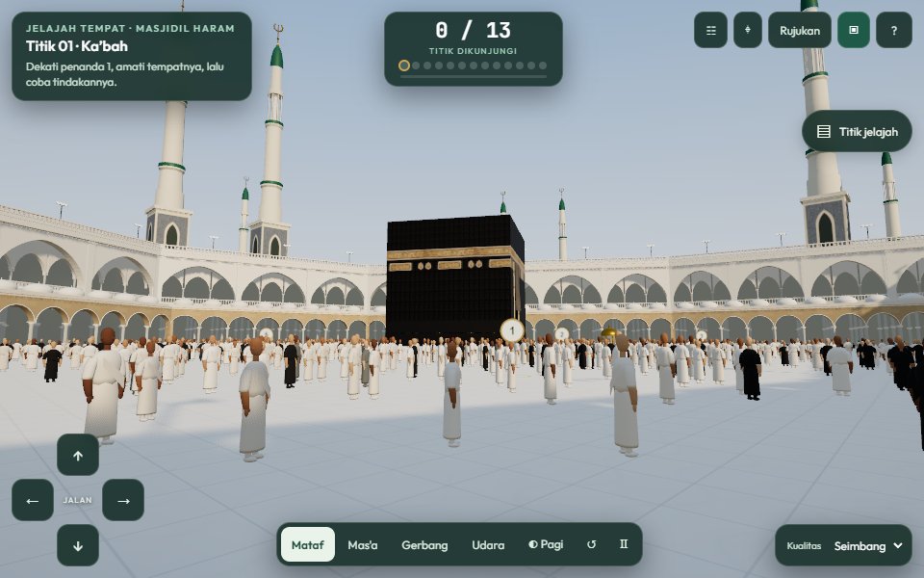The width and height of the screenshot is (924, 578).
Task: Click the first highlighted progress dot
Action: (x=403, y=66)
